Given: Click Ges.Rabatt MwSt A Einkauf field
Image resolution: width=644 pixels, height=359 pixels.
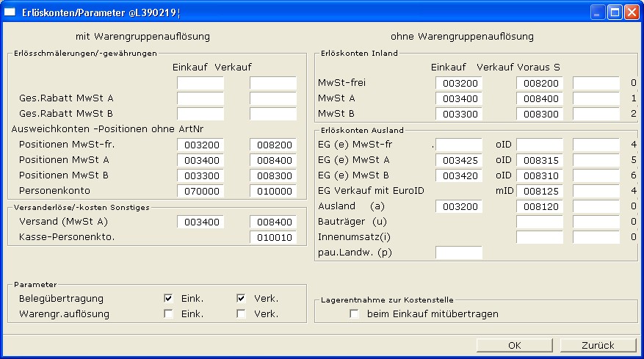Looking at the screenshot, I should coord(200,98).
